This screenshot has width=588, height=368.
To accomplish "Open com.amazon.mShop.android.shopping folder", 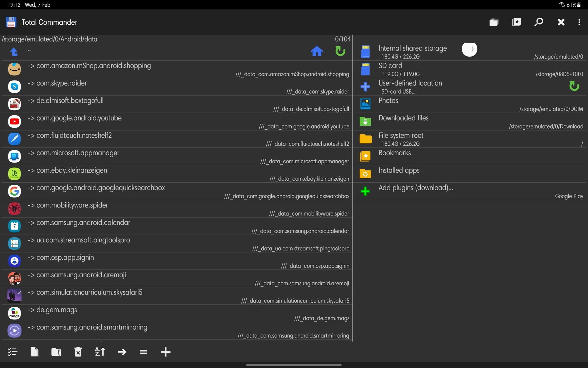I will [x=177, y=69].
